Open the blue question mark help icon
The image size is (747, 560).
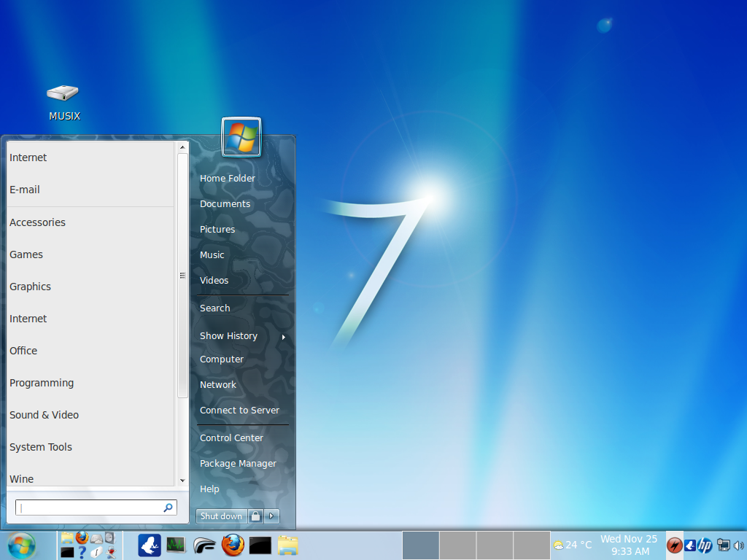click(x=82, y=553)
